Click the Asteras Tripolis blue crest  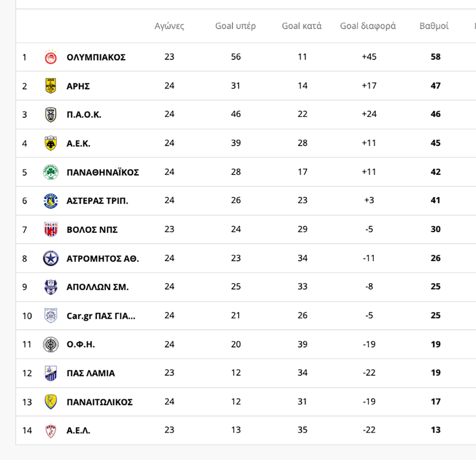point(51,201)
